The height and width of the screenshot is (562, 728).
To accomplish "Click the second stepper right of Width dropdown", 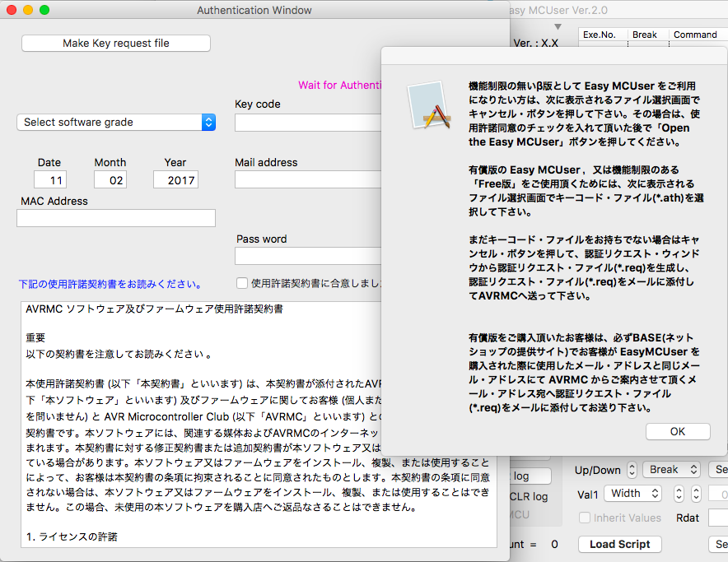I will [x=696, y=494].
